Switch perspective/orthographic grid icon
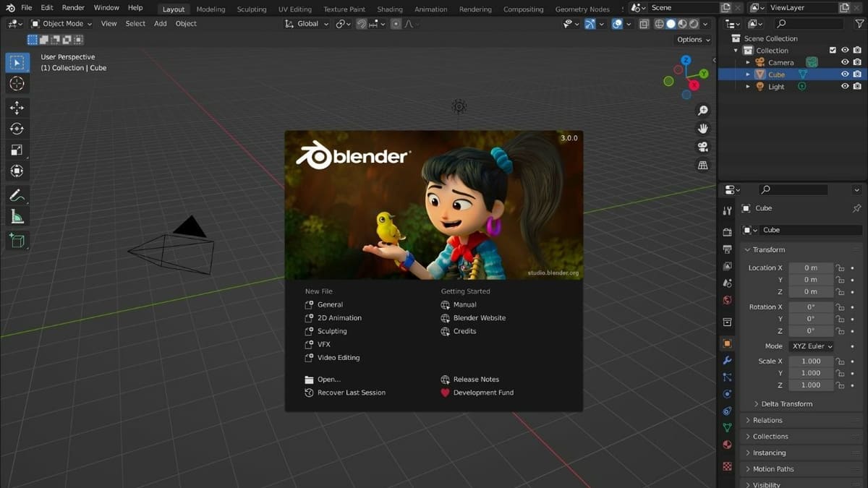 (702, 165)
